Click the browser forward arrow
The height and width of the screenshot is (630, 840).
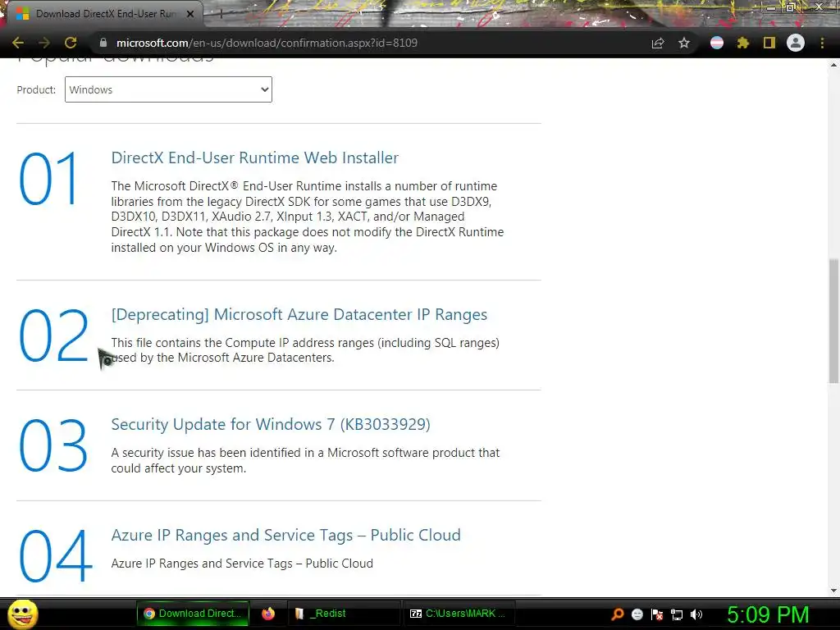(44, 43)
